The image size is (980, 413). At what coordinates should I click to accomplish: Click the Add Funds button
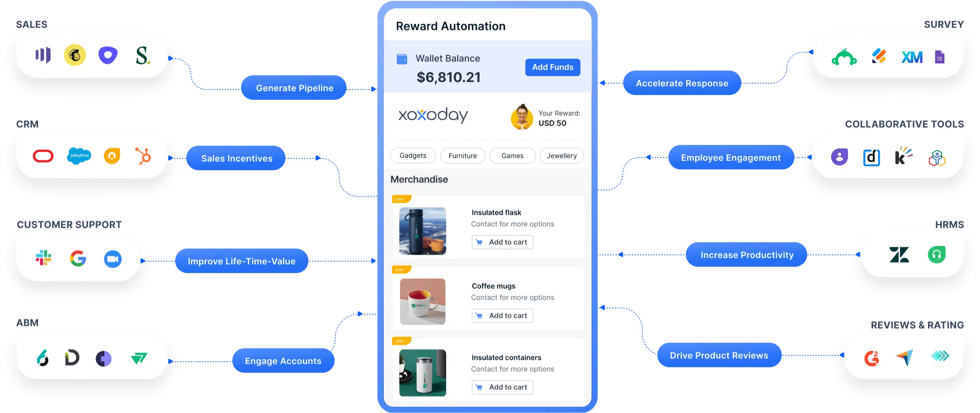(553, 67)
